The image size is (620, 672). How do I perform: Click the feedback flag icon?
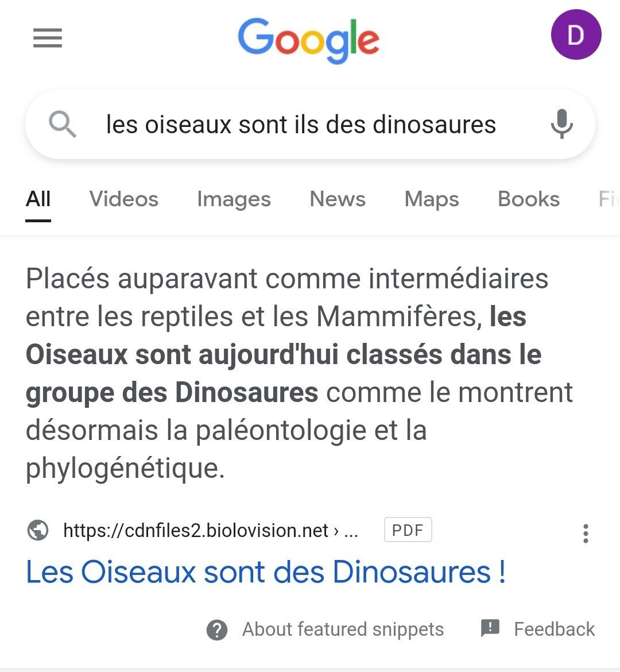(x=490, y=628)
